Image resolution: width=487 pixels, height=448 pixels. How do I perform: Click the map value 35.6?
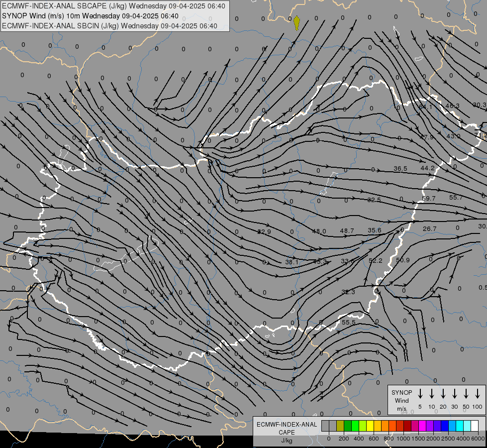point(374,230)
